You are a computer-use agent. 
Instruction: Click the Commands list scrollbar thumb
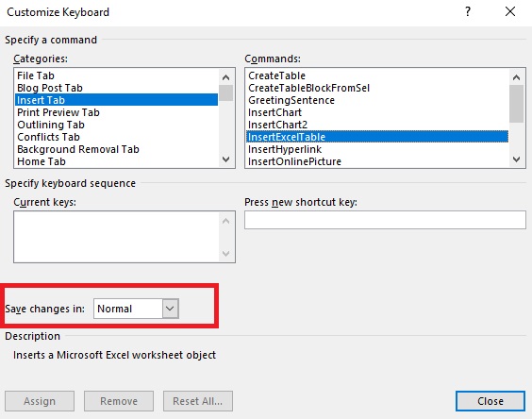click(x=516, y=104)
